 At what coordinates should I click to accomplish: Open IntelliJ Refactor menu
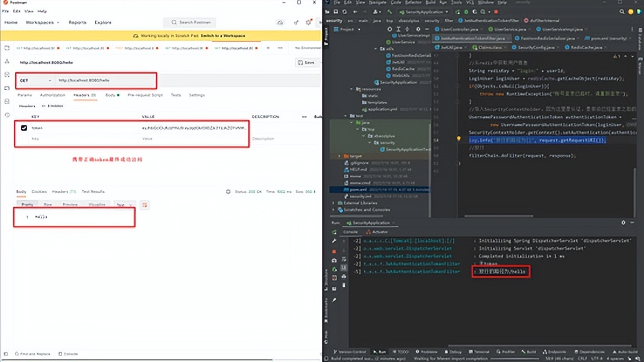coord(413,2)
